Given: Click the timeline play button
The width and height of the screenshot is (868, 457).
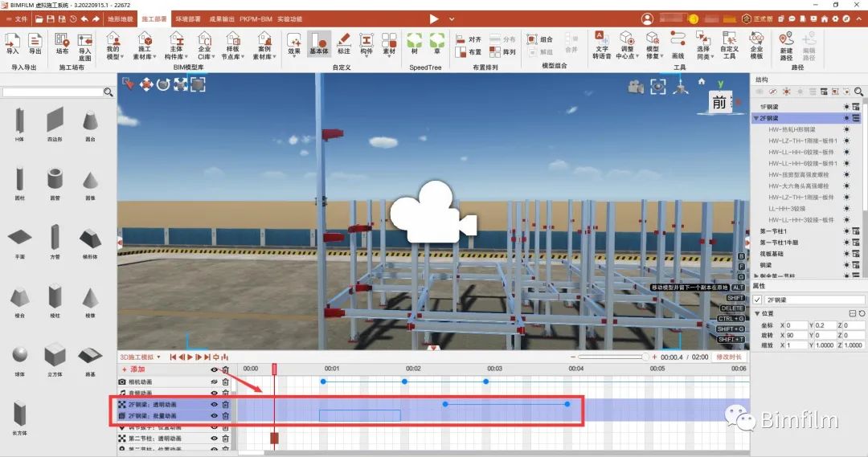Looking at the screenshot, I should click(x=190, y=357).
